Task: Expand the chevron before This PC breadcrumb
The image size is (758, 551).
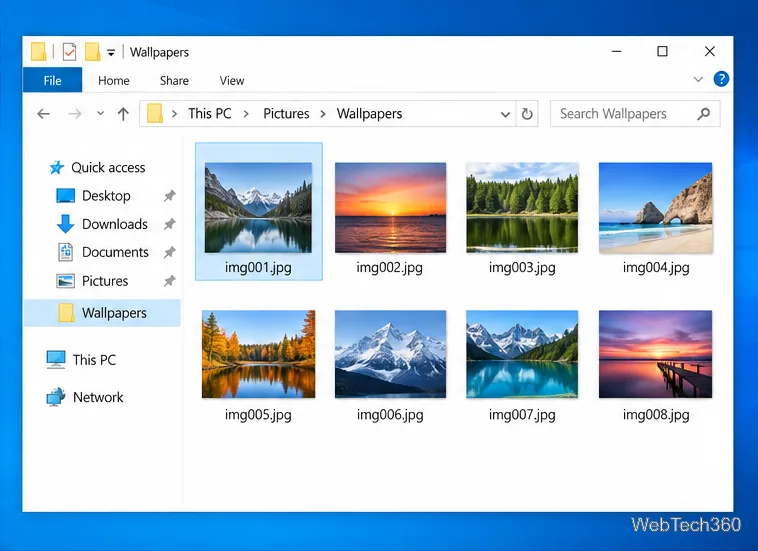Action: click(175, 114)
